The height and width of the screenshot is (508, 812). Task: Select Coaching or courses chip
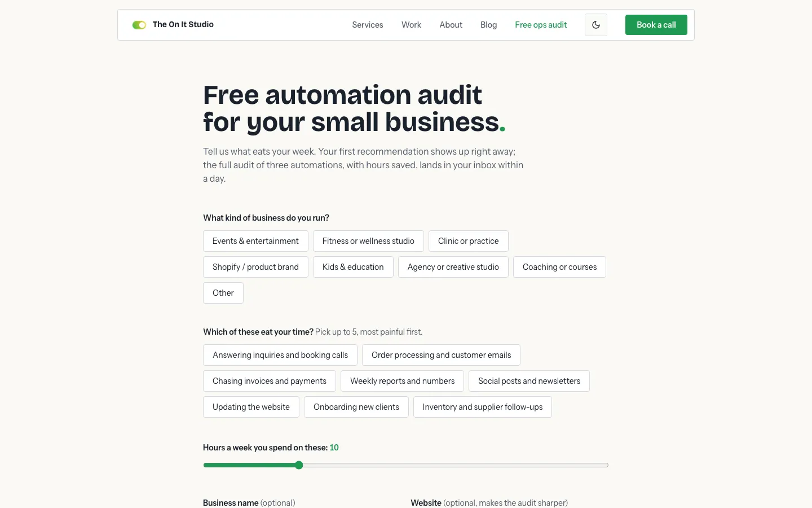pos(559,267)
